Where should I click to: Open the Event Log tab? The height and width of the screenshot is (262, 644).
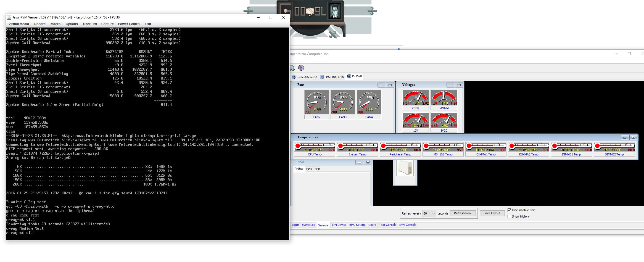(x=308, y=225)
